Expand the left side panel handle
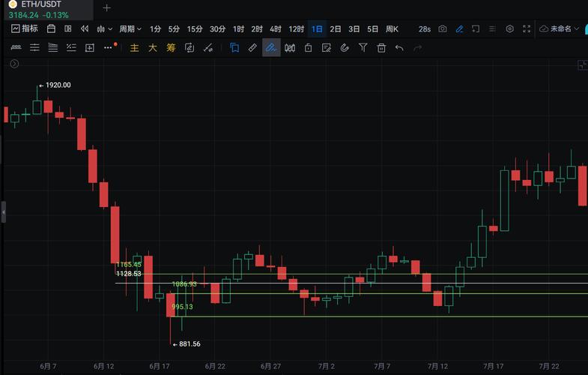 tap(3, 212)
